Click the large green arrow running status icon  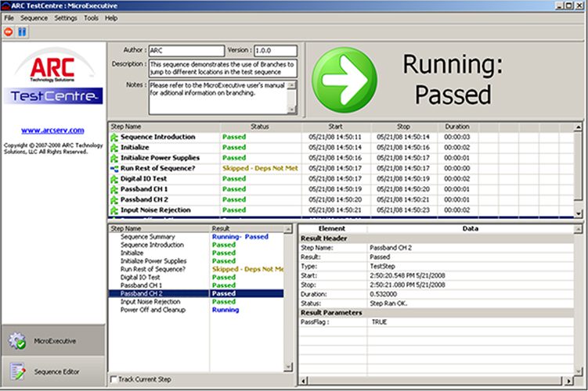[x=345, y=80]
